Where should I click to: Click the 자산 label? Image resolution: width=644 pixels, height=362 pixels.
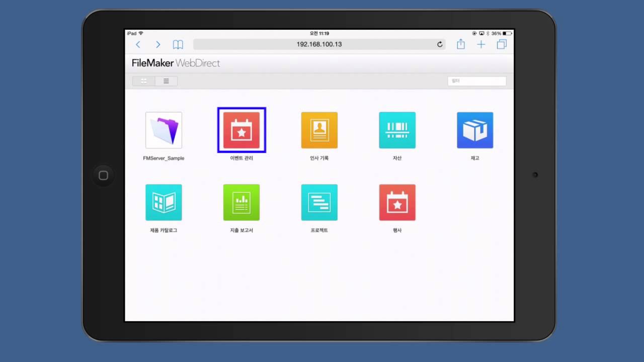point(397,158)
